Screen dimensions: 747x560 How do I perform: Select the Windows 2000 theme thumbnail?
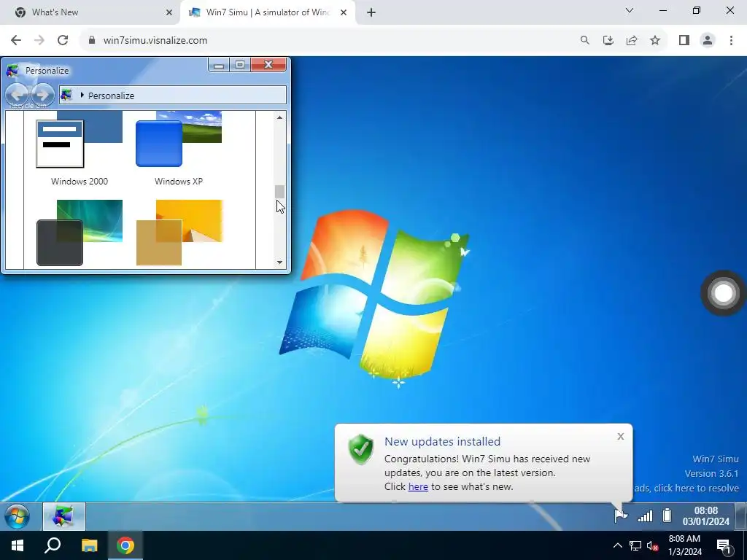tap(79, 139)
